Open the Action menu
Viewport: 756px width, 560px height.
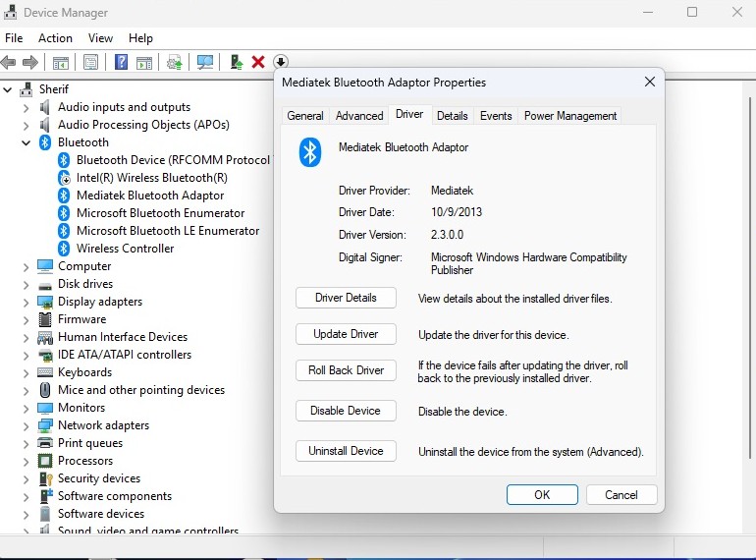[x=55, y=38]
